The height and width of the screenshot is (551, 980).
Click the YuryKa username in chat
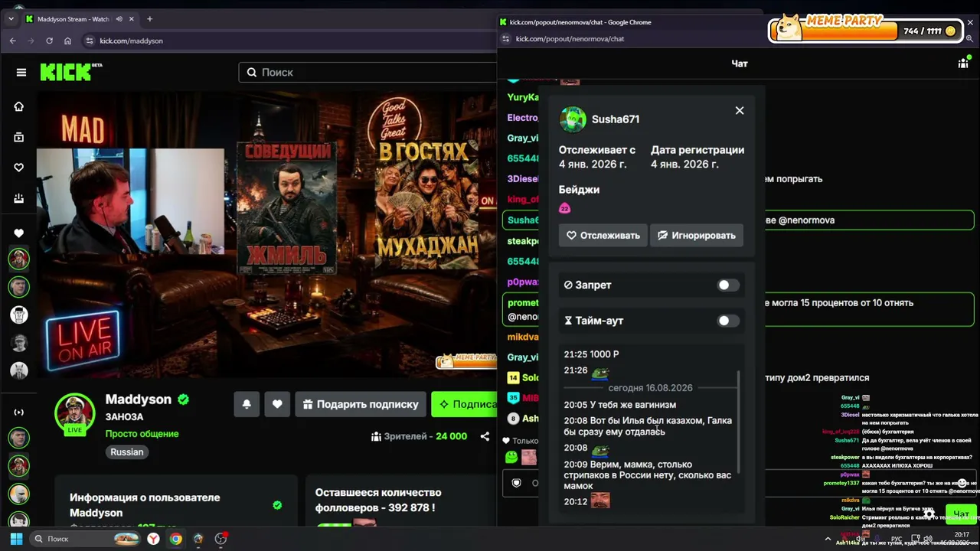coord(523,98)
